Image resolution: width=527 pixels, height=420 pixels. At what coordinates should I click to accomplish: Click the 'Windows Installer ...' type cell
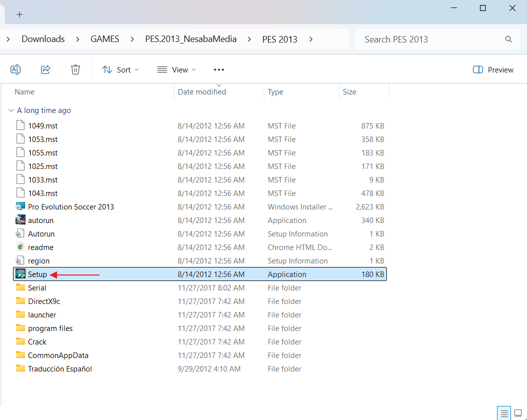(300, 207)
